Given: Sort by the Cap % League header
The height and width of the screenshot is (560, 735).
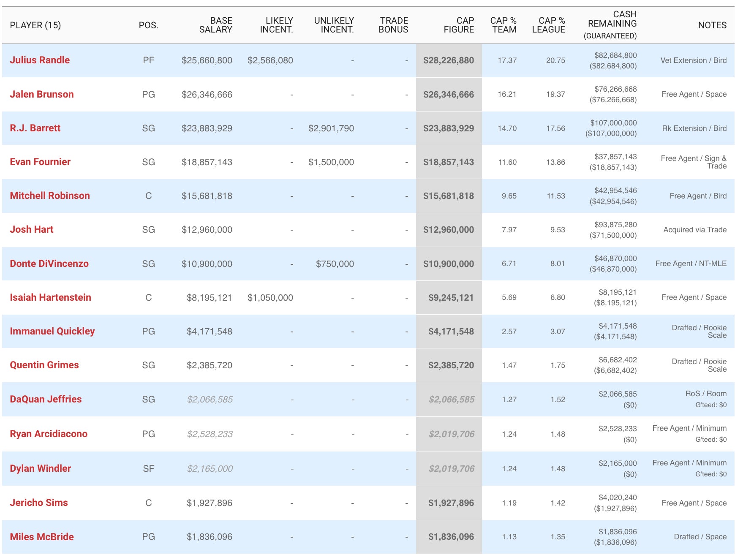Looking at the screenshot, I should (548, 25).
